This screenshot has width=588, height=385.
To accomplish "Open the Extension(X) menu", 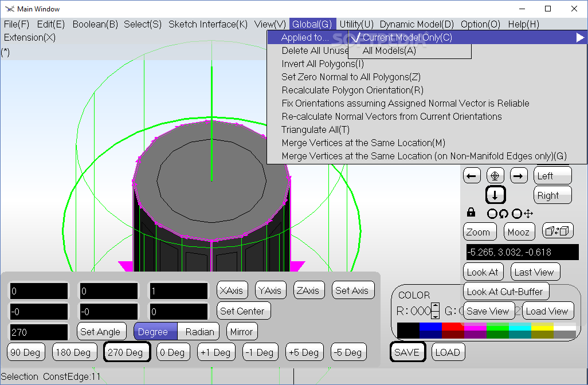I will (x=30, y=37).
